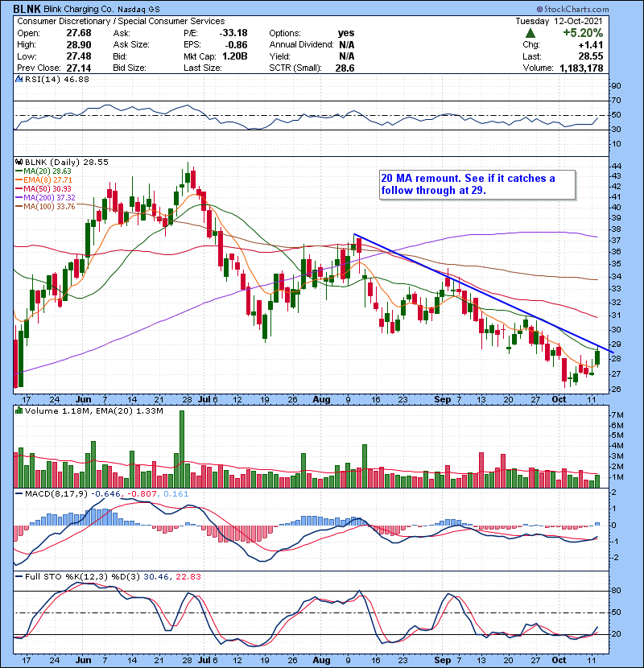The image size is (644, 668).
Task: Click the Sep label on price chart axis
Action: tap(443, 399)
